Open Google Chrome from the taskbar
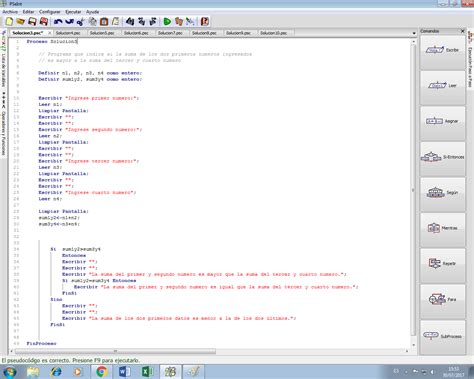This screenshot has width=474, height=379. tap(101, 371)
